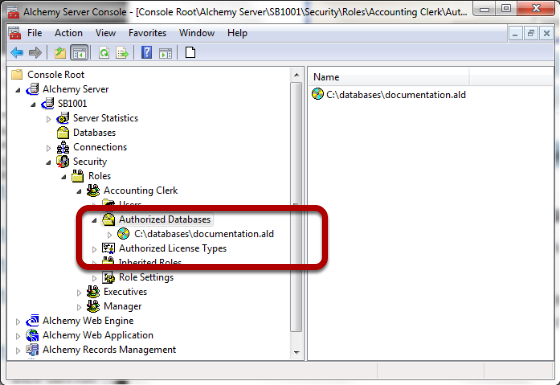560x385 pixels.
Task: Expand the Connections node
Action: pos(49,148)
